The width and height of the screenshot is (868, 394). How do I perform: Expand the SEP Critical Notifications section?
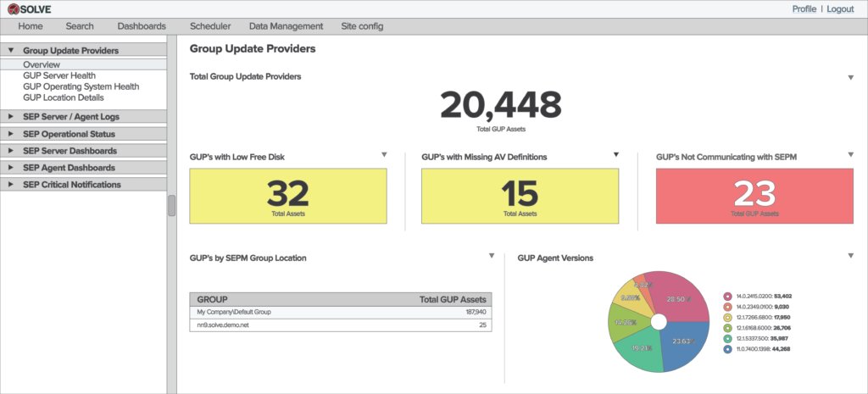[x=11, y=185]
